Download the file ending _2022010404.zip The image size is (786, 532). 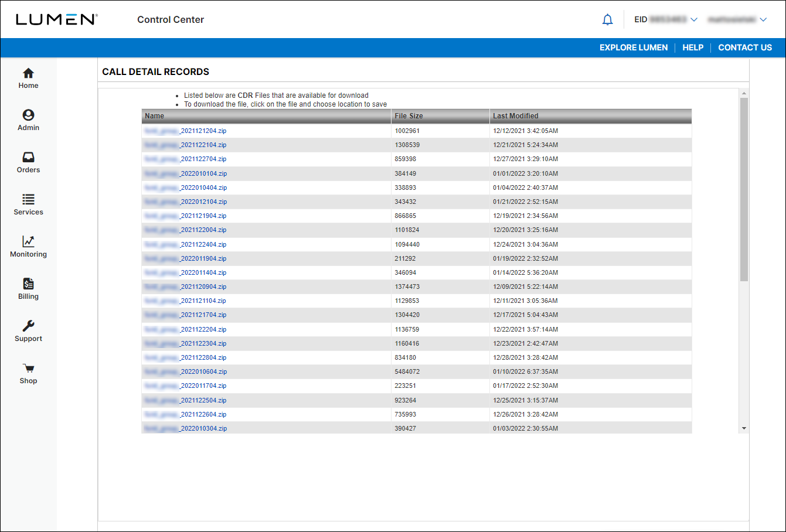click(185, 187)
